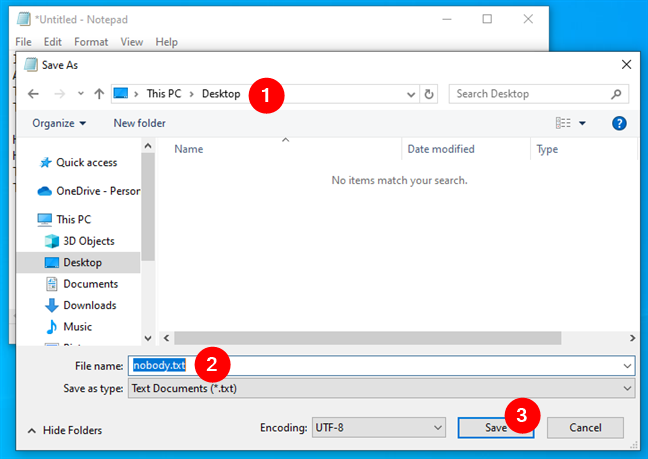The image size is (648, 459).
Task: Open Documents folder in sidebar
Action: coord(91,284)
